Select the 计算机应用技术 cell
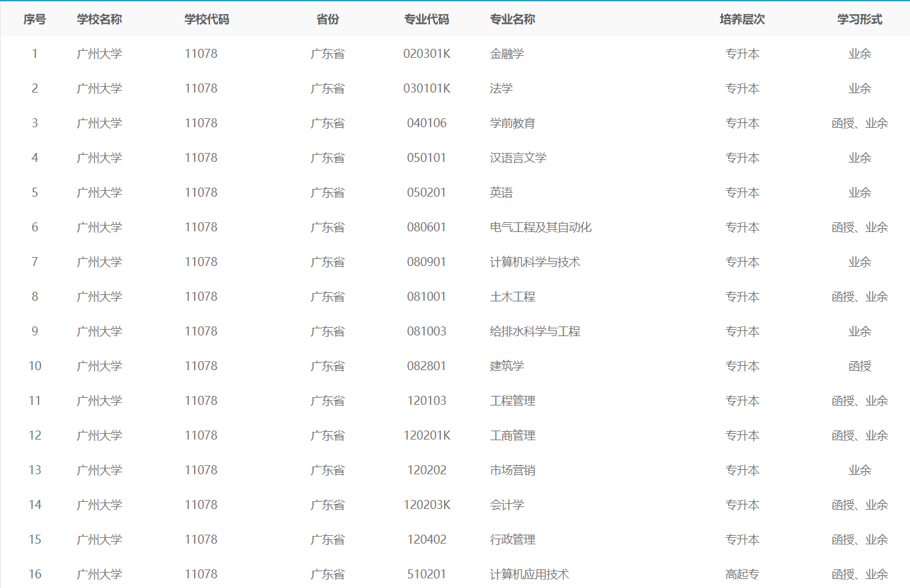The width and height of the screenshot is (910, 588). pos(530,575)
